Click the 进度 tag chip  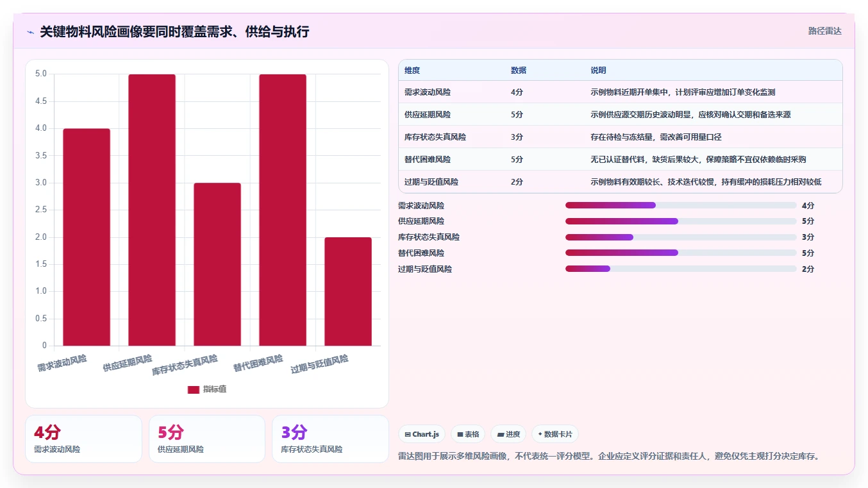click(508, 434)
